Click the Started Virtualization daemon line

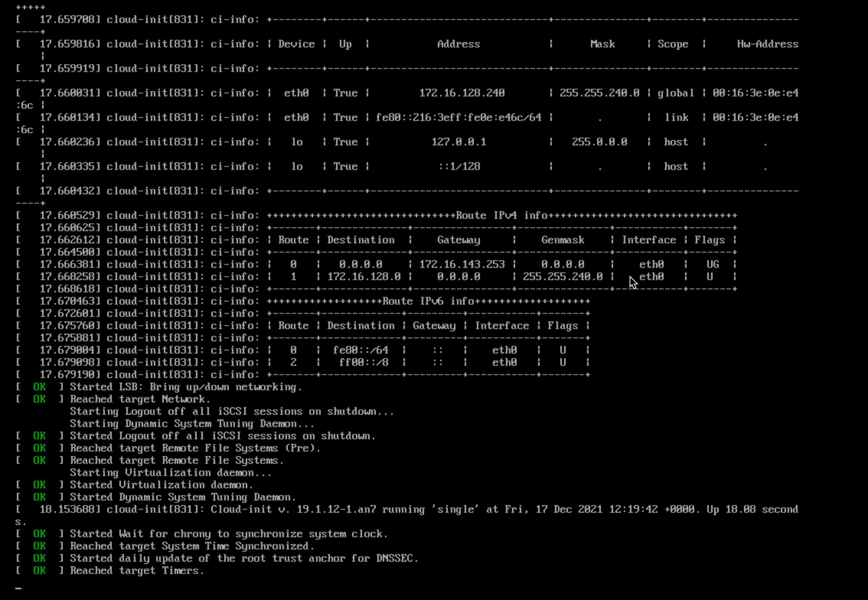tap(161, 485)
